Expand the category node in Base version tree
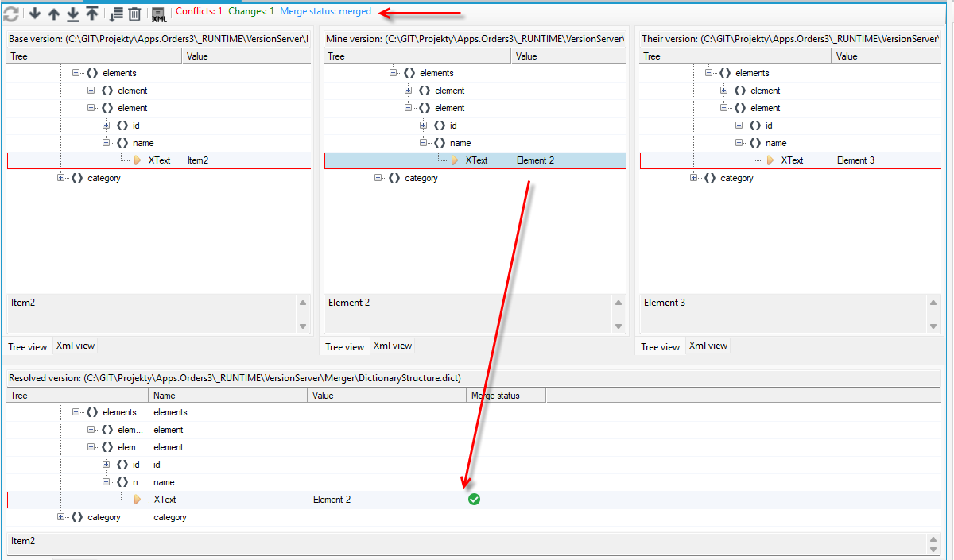The image size is (954, 560). coord(61,178)
